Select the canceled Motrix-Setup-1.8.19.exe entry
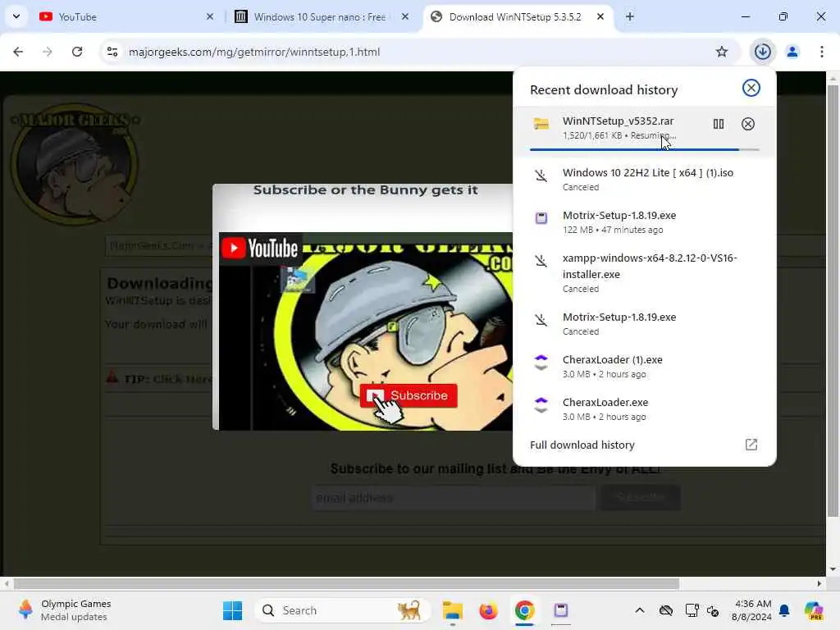This screenshot has width=840, height=630. 645,323
